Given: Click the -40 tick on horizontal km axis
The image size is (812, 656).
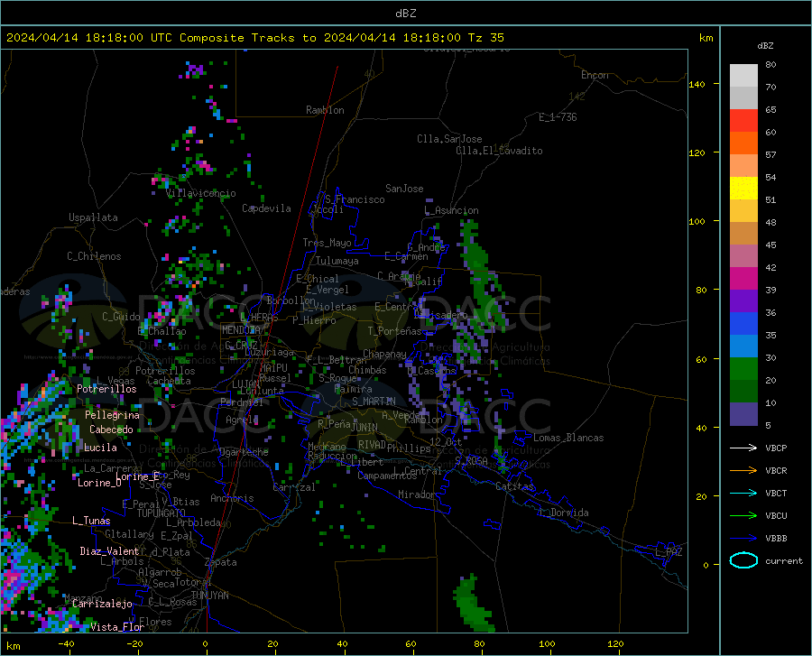Looking at the screenshot, I should tap(66, 643).
